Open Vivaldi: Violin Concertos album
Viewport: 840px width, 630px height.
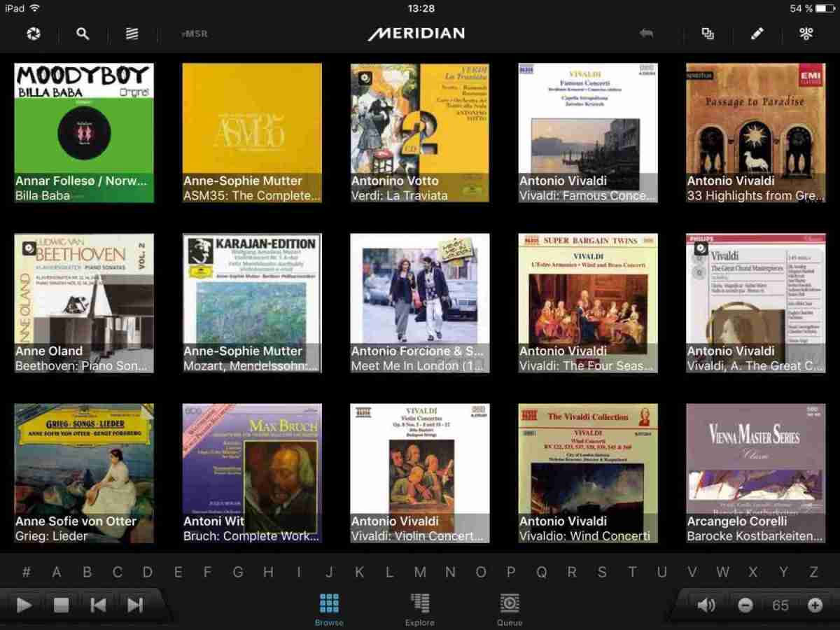coord(420,473)
